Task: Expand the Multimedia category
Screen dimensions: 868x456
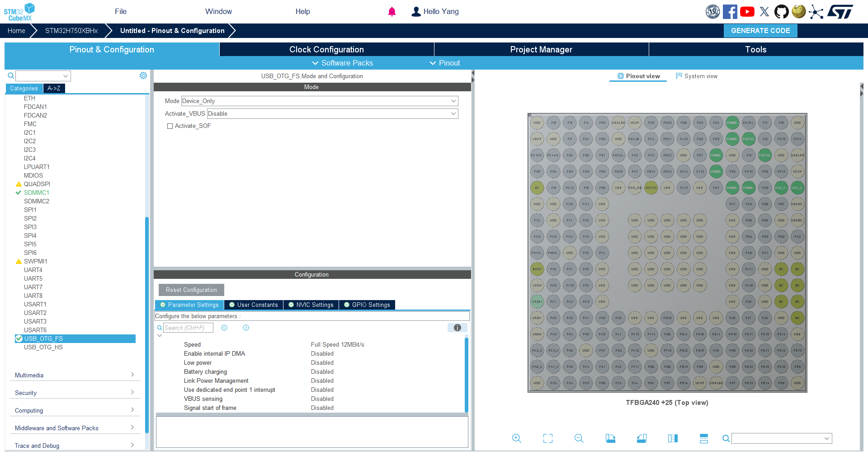Action: [x=75, y=375]
